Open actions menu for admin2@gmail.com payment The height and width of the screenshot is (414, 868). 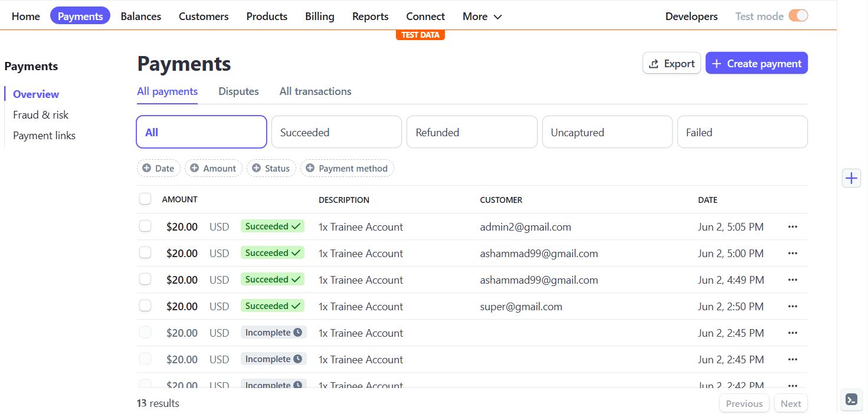click(x=792, y=226)
